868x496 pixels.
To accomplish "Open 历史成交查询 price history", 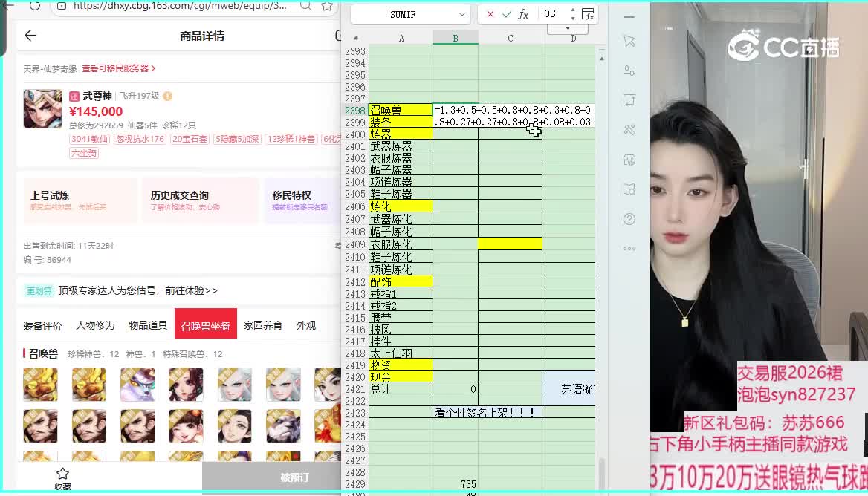I will pos(201,200).
